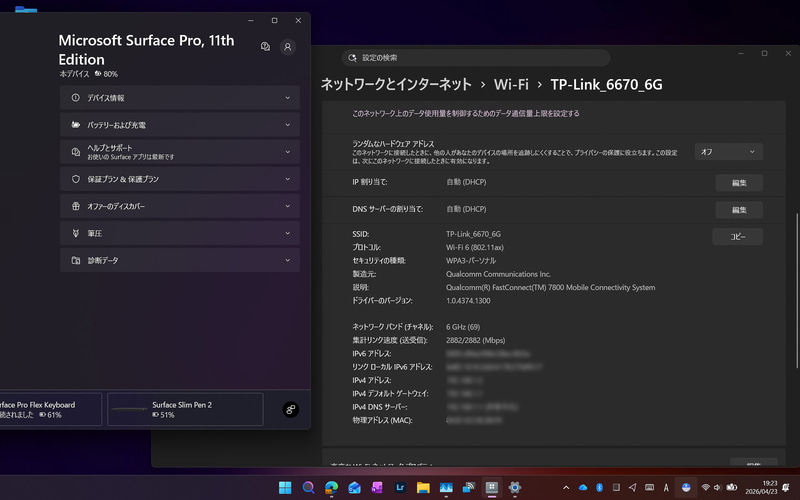
Task: Click the help icon beside ヘルプとサポート
Action: coord(76,152)
